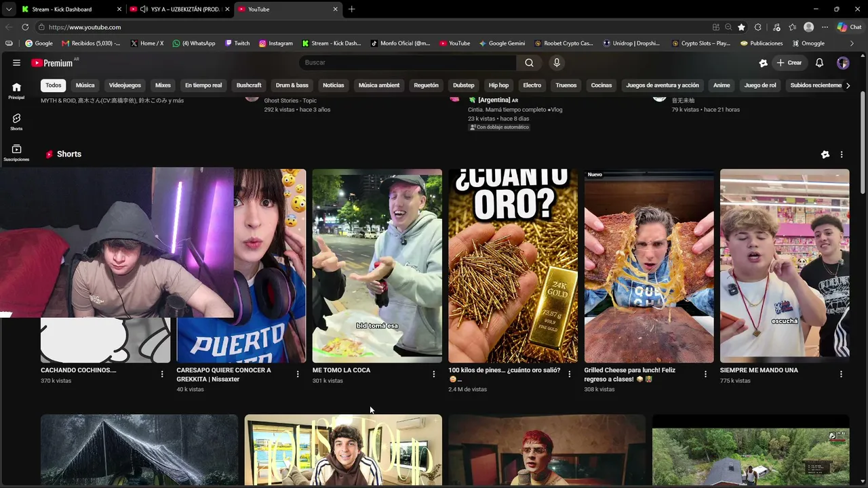
Task: Open the browser favorites list icon
Action: point(792,27)
